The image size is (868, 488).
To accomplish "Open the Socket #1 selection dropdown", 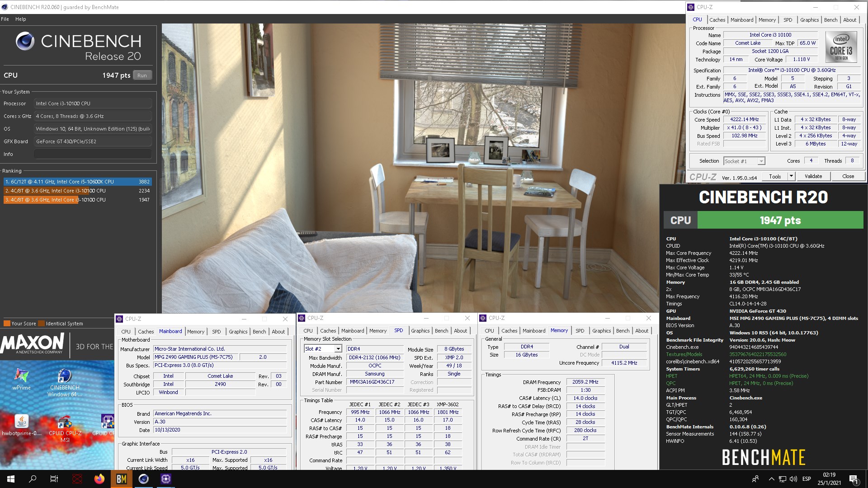I will click(x=761, y=161).
